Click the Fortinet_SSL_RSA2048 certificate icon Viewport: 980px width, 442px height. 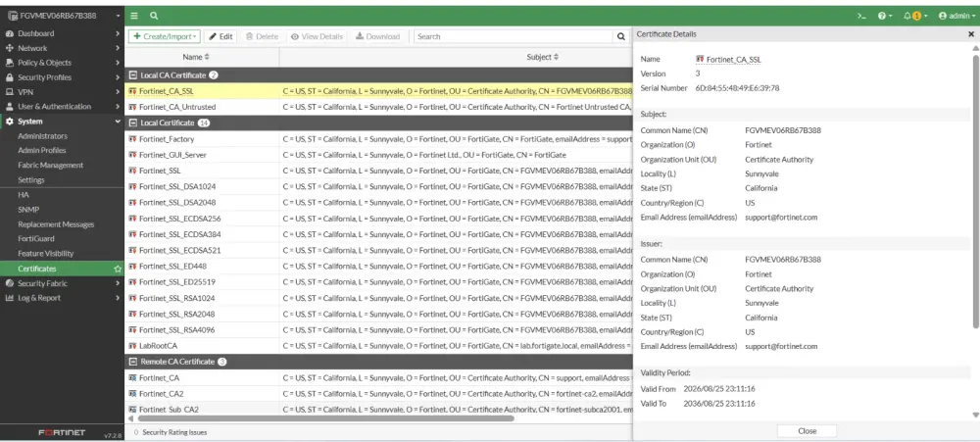tap(132, 314)
